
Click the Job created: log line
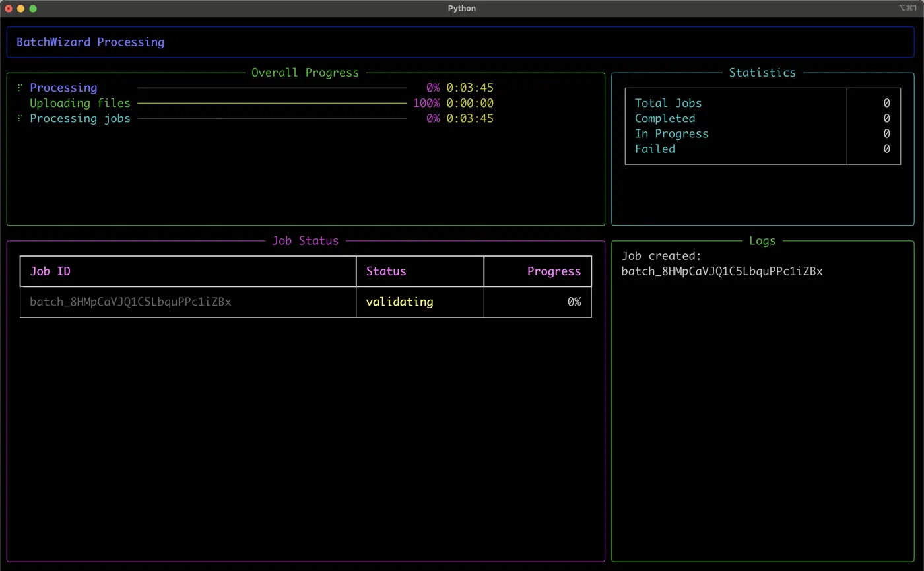(x=661, y=256)
